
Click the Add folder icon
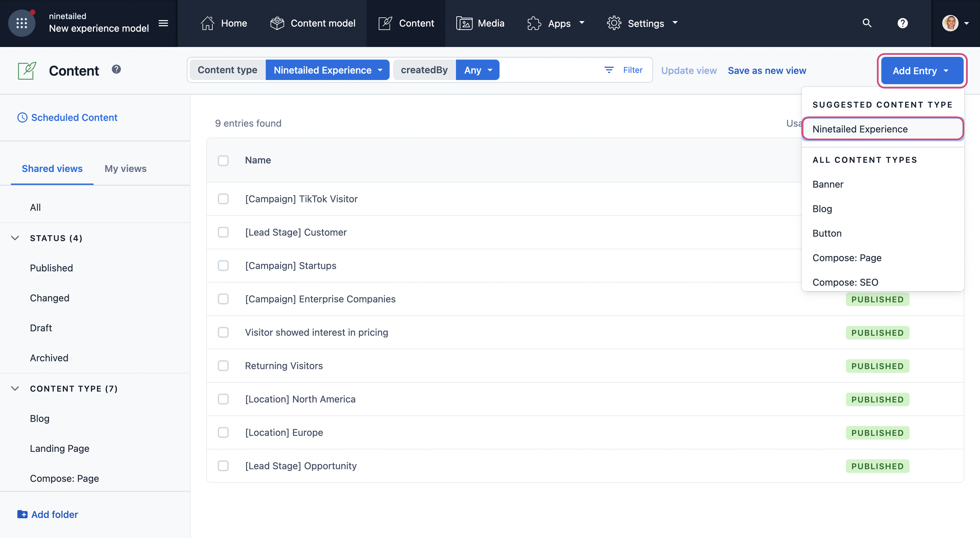pyautogui.click(x=22, y=515)
